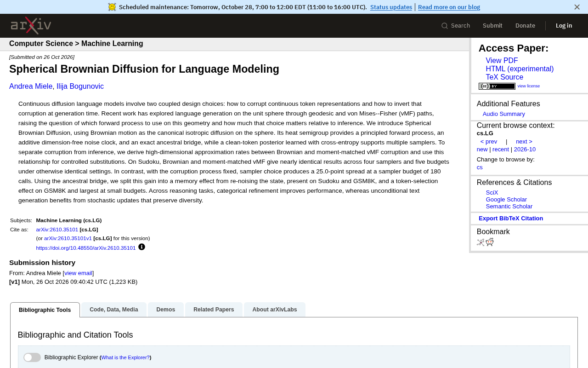Switch to the Bibliographic Tools tab
588x368 pixels.
tap(45, 310)
